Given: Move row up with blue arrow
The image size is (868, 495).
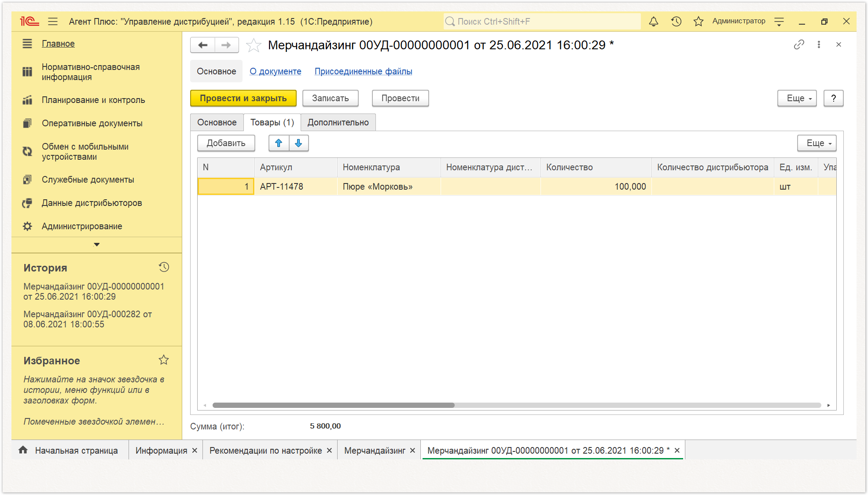Looking at the screenshot, I should [279, 143].
